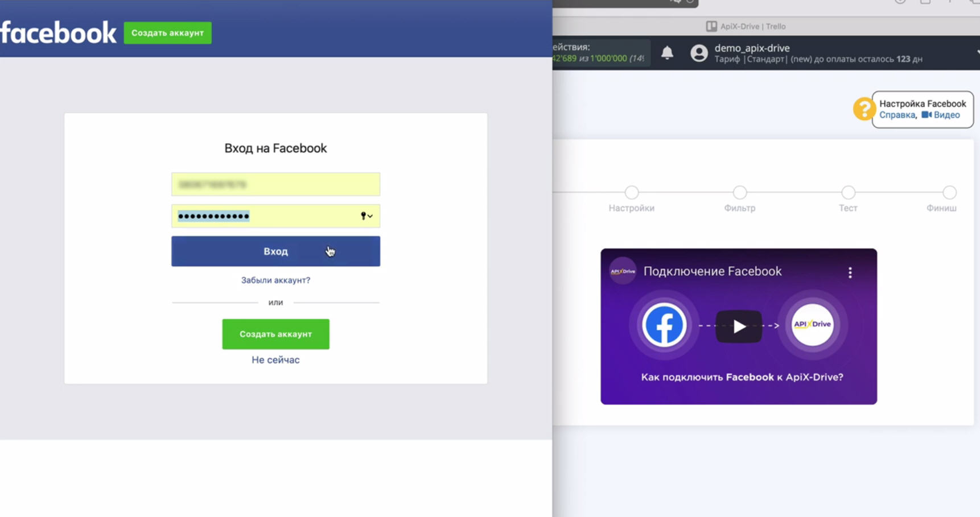Open notifications bell icon in ApiX-Drive
The image size is (980, 517).
click(x=667, y=53)
